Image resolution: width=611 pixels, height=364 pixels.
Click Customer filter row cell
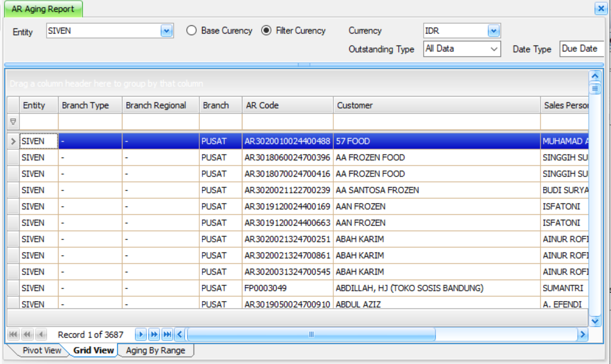pyautogui.click(x=437, y=122)
